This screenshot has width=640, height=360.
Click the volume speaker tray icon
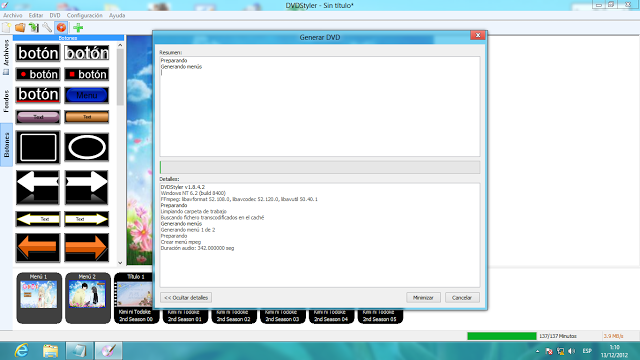[571, 351]
